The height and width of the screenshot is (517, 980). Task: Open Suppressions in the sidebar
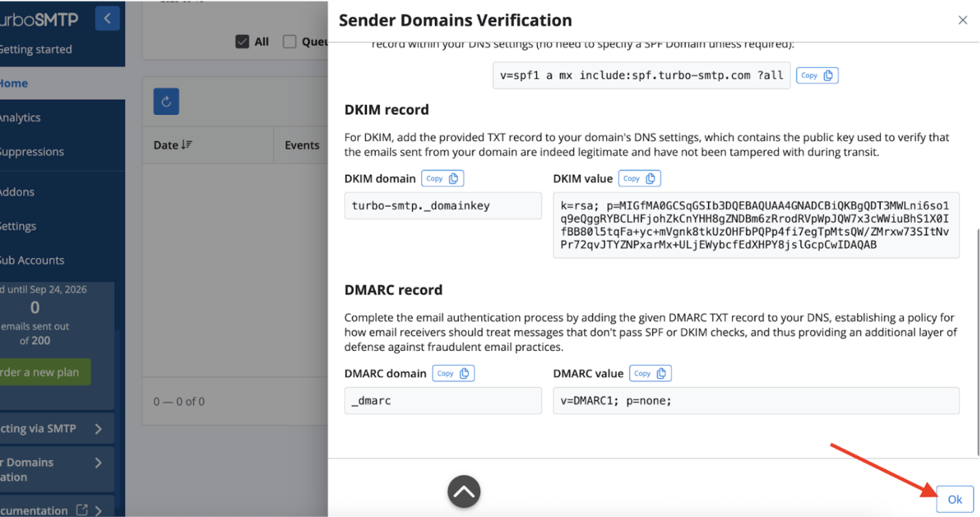31,152
